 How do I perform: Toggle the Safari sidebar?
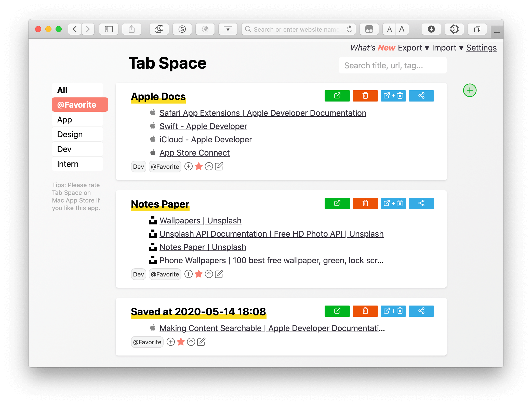pos(109,29)
